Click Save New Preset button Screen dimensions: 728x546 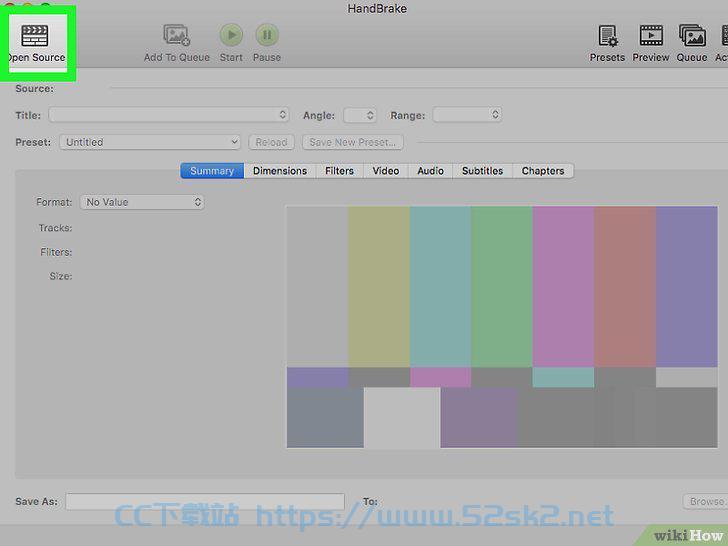coord(353,142)
